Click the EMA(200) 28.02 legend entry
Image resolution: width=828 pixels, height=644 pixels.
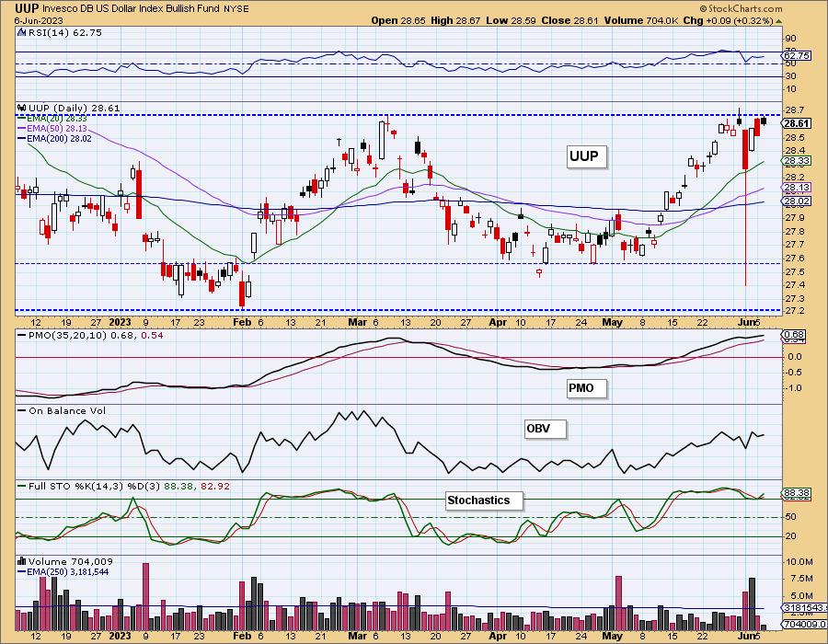(x=54, y=139)
